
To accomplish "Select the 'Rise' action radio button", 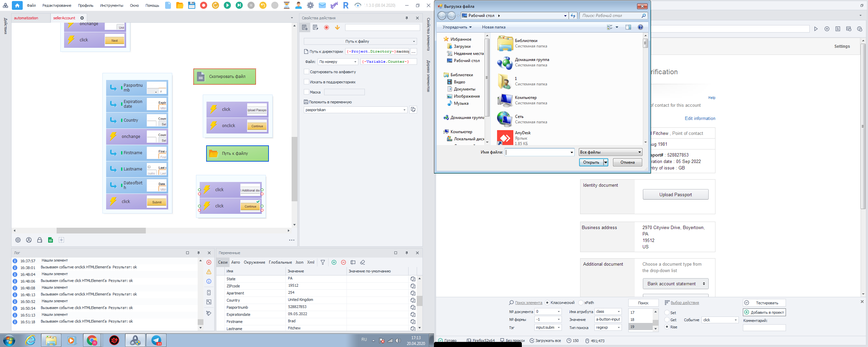I will [667, 327].
